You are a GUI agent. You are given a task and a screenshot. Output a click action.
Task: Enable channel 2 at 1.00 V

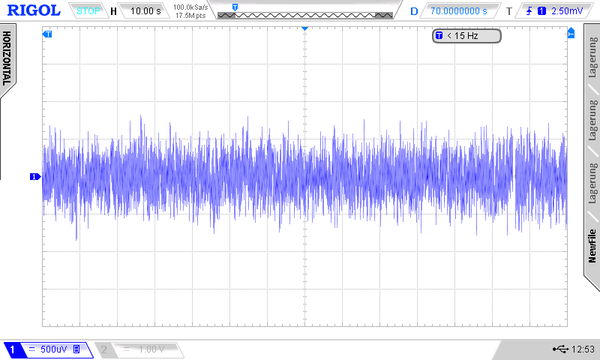click(x=139, y=349)
